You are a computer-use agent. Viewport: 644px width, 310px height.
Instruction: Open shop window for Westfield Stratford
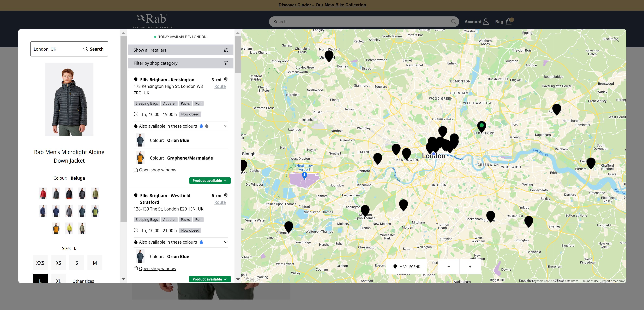(158, 268)
